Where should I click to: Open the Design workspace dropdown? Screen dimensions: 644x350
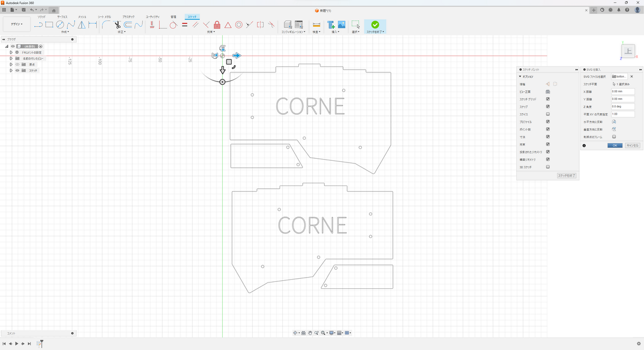coord(17,24)
